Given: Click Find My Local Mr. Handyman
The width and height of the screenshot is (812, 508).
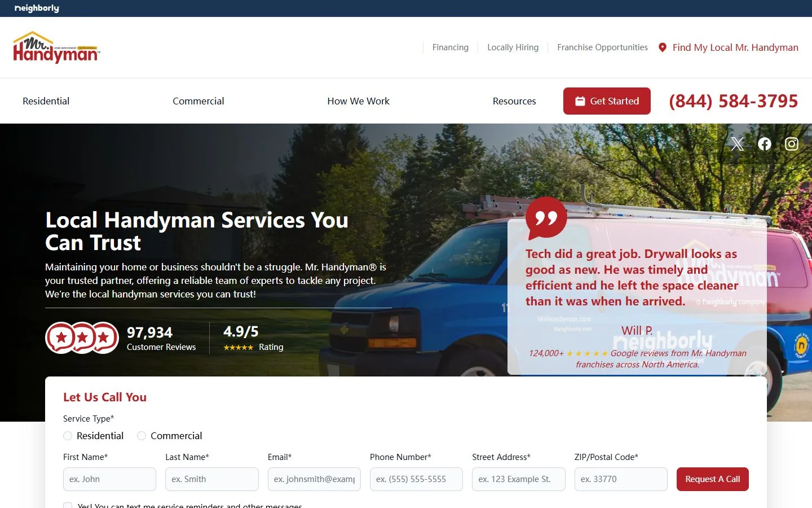Looking at the screenshot, I should coord(729,47).
